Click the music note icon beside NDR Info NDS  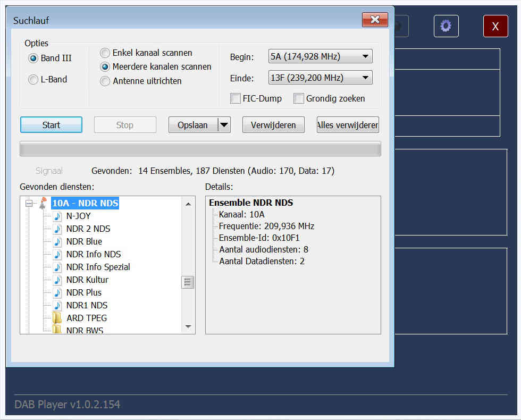(x=57, y=254)
